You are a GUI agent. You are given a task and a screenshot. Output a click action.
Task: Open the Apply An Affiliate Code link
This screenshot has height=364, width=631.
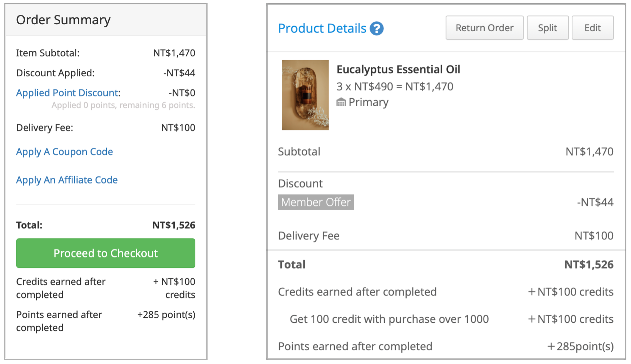(x=67, y=180)
